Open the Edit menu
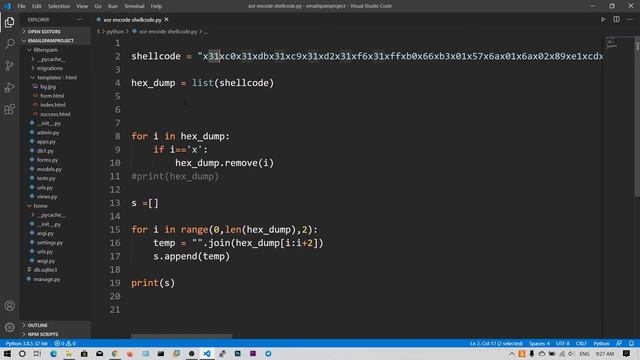The height and width of the screenshot is (360, 640). [x=37, y=6]
